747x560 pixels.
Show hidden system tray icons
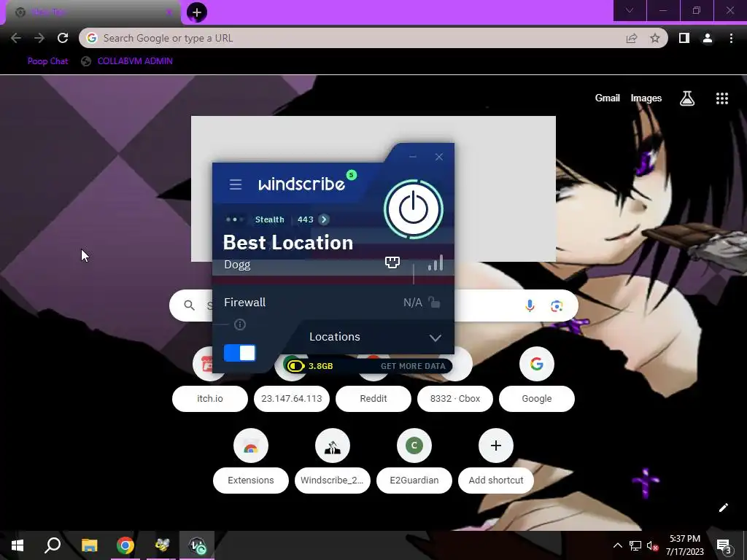(x=617, y=545)
